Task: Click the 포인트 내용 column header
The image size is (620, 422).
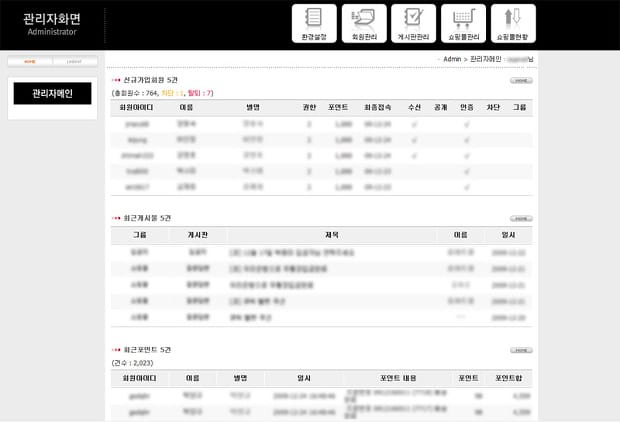Action: [398, 378]
